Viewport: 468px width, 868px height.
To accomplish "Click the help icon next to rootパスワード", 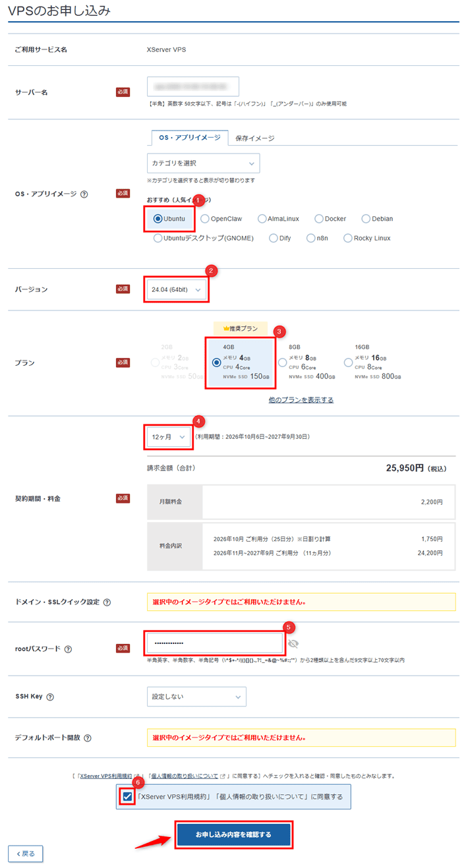I will [69, 649].
